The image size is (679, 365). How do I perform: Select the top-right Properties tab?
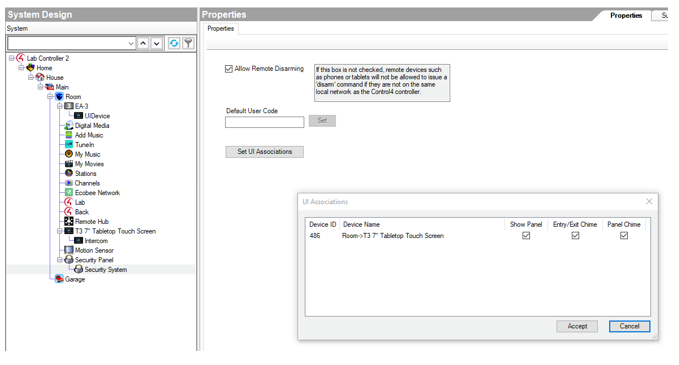(626, 16)
